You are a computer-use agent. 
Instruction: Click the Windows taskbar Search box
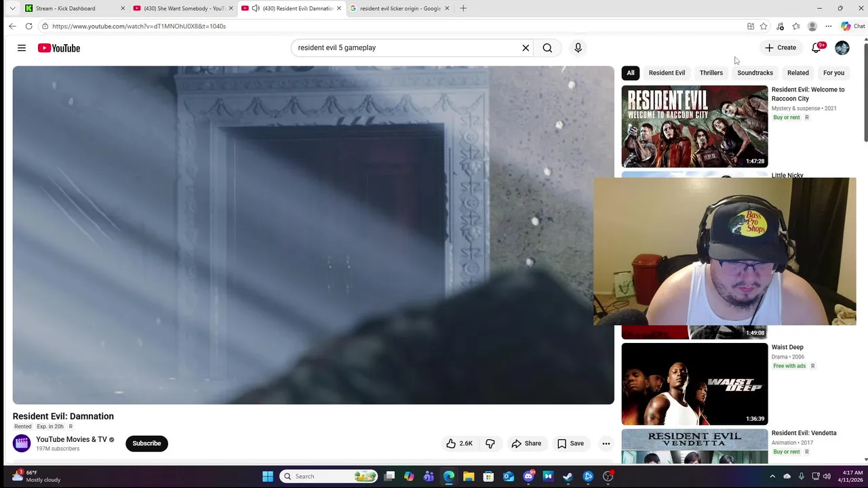(x=329, y=476)
